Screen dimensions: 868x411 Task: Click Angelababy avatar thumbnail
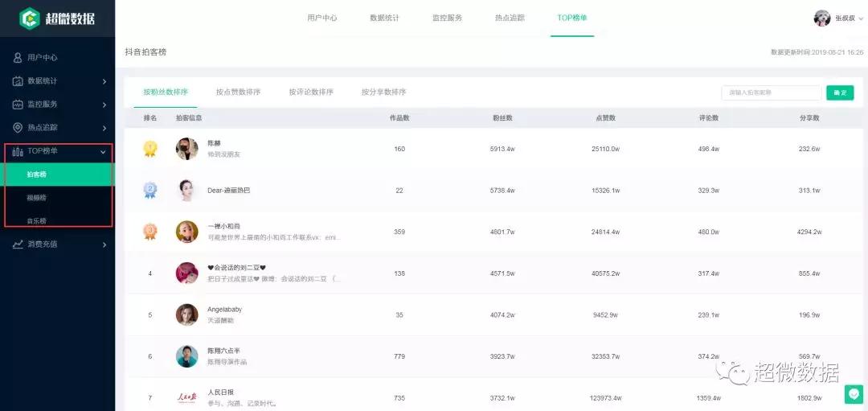click(187, 314)
